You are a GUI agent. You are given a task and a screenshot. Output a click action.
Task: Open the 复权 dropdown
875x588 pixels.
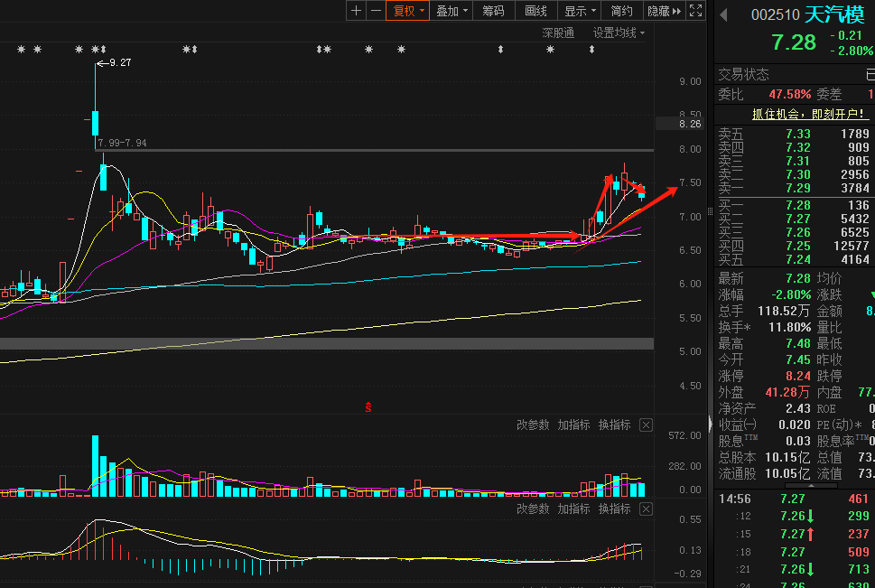(x=408, y=11)
